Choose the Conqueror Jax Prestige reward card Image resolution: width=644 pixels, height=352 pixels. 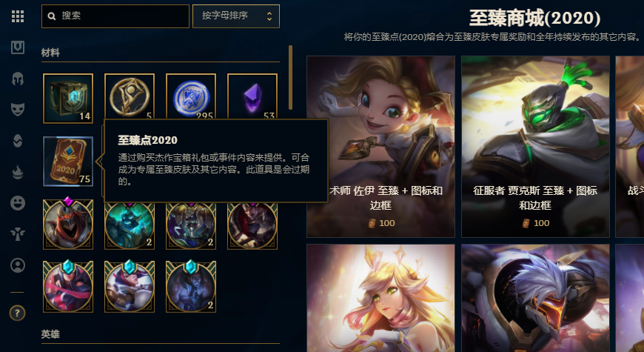pos(535,147)
